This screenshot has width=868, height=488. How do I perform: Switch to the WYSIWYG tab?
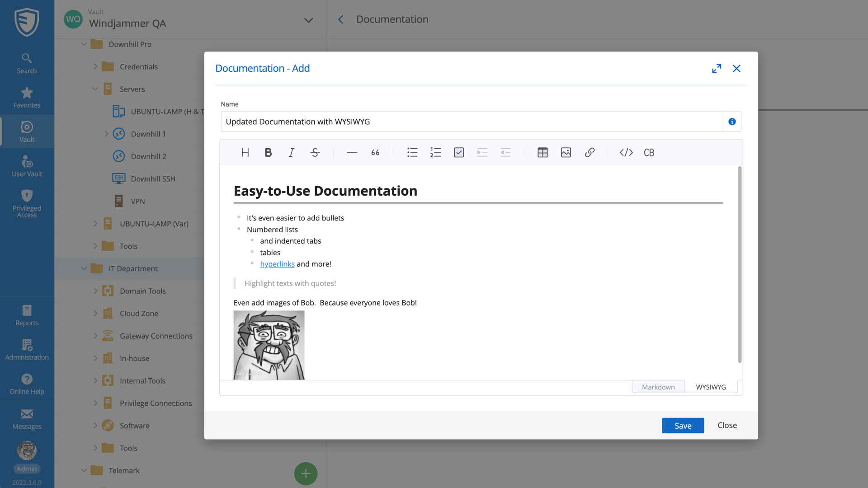[711, 387]
